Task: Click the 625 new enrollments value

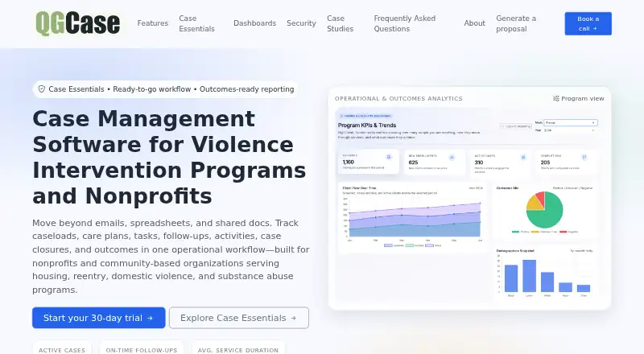Action: click(x=413, y=163)
